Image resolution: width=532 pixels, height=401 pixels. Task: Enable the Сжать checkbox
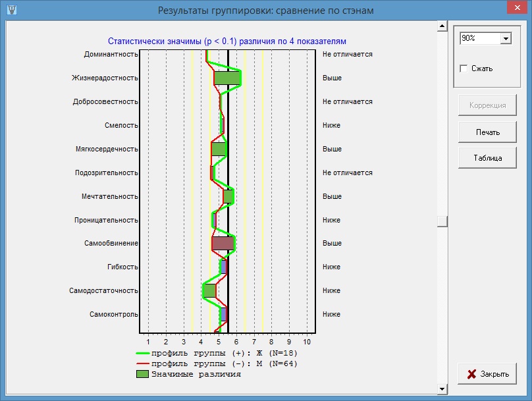coord(464,68)
